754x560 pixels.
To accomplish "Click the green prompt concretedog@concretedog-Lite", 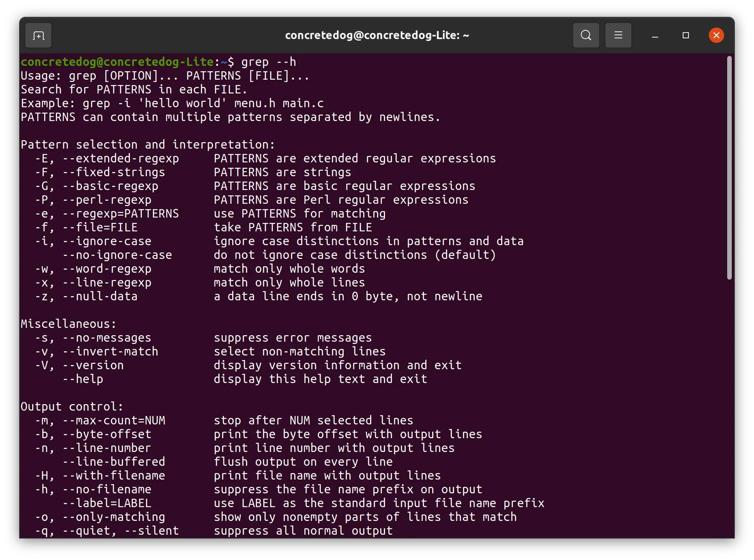I will pos(117,62).
